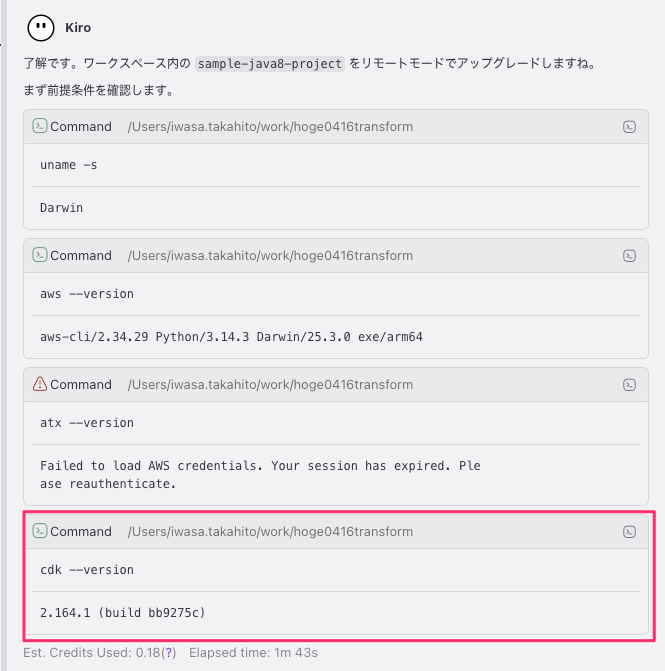
Task: Open failed atx command in terminal via right icon
Action: (x=629, y=385)
